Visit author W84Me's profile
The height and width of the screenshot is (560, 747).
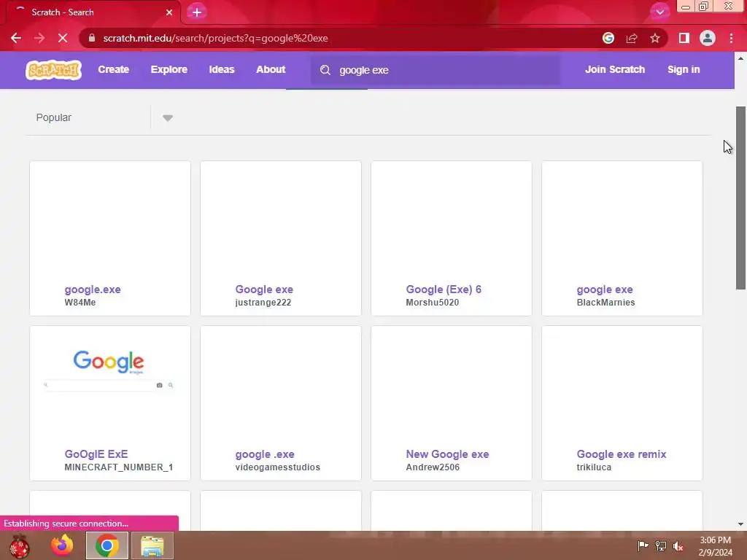coord(80,303)
